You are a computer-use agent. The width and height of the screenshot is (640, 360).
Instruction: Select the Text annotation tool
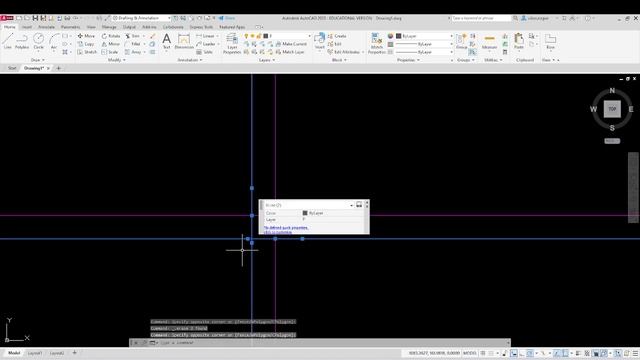(166, 41)
